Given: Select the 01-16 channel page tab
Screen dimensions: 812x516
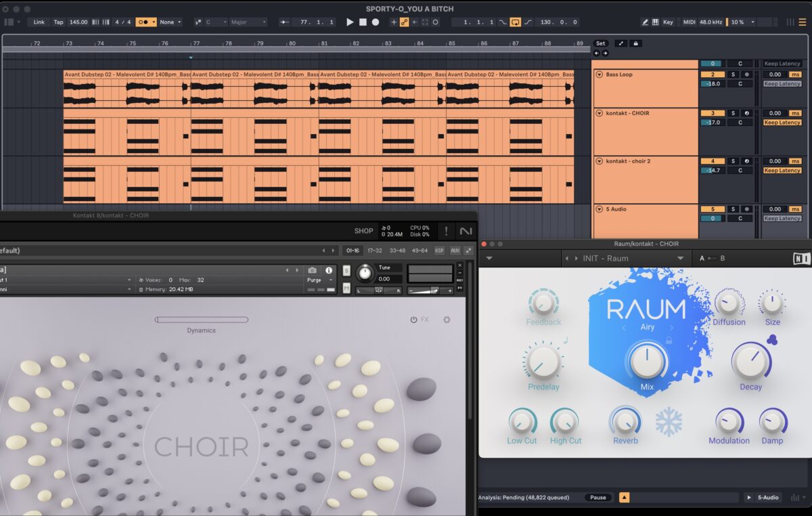Looking at the screenshot, I should click(x=353, y=251).
